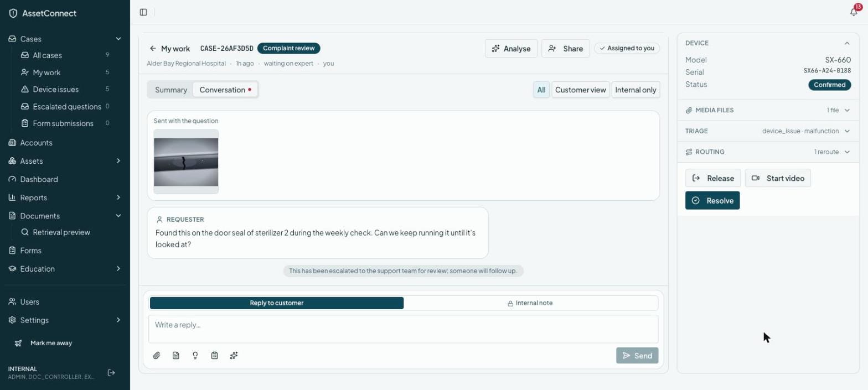Collapse the Cases section chevron
868x390 pixels.
click(118, 39)
